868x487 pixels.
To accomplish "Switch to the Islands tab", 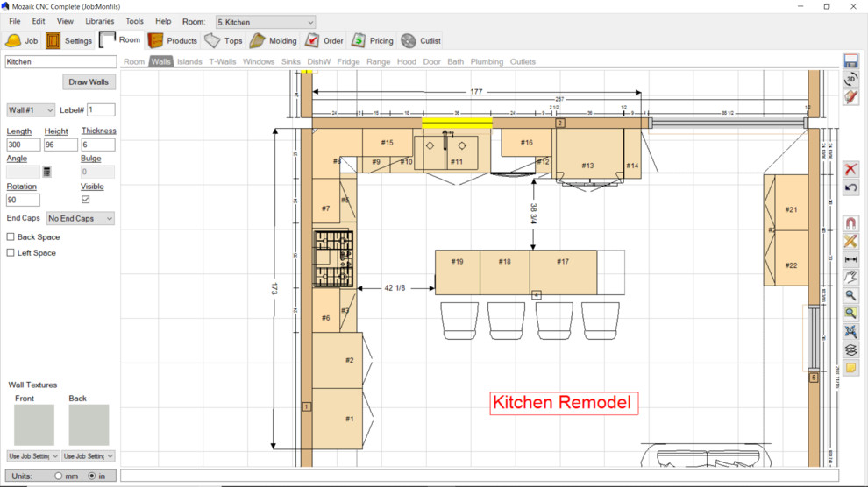I will pos(189,61).
